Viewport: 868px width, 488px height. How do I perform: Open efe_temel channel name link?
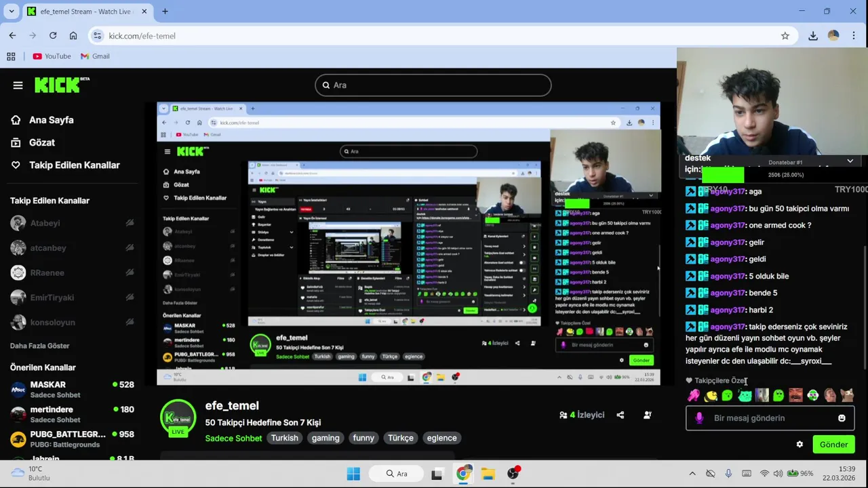(x=232, y=405)
